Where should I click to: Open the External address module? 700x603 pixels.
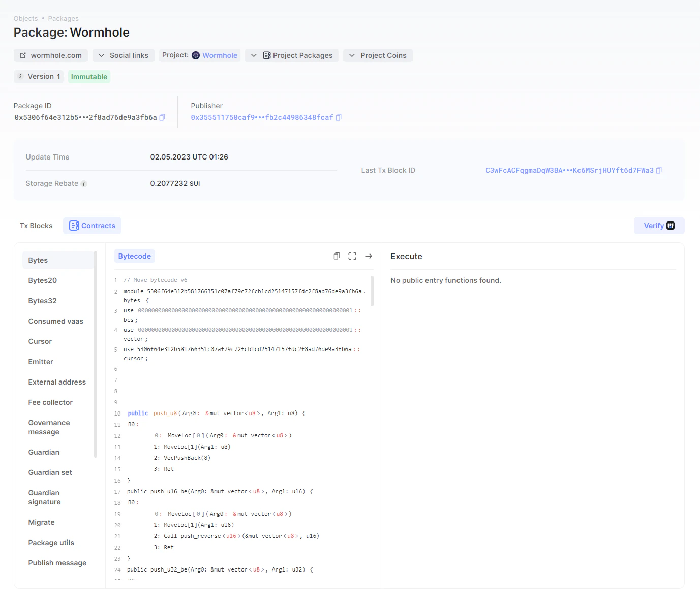click(x=58, y=382)
